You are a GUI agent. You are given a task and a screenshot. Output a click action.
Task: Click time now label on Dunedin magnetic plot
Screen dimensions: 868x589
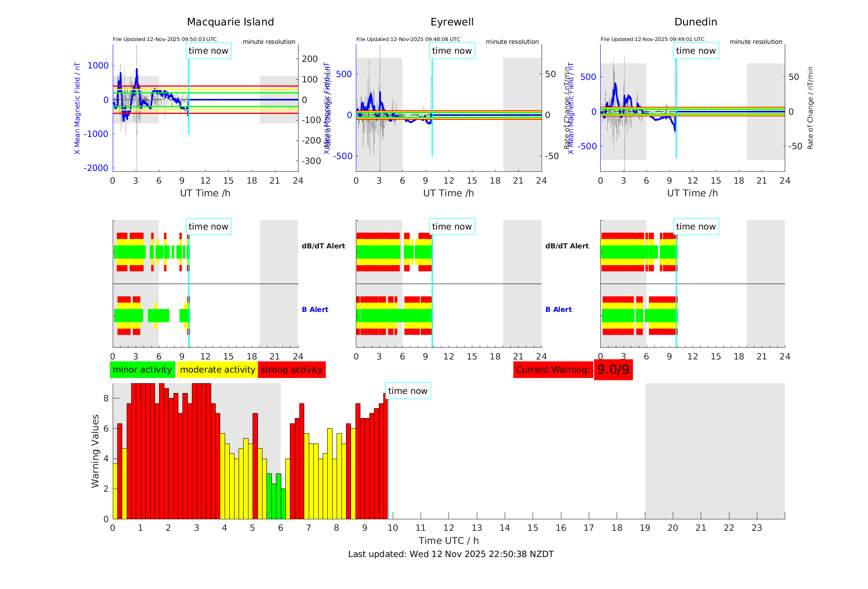[x=696, y=51]
